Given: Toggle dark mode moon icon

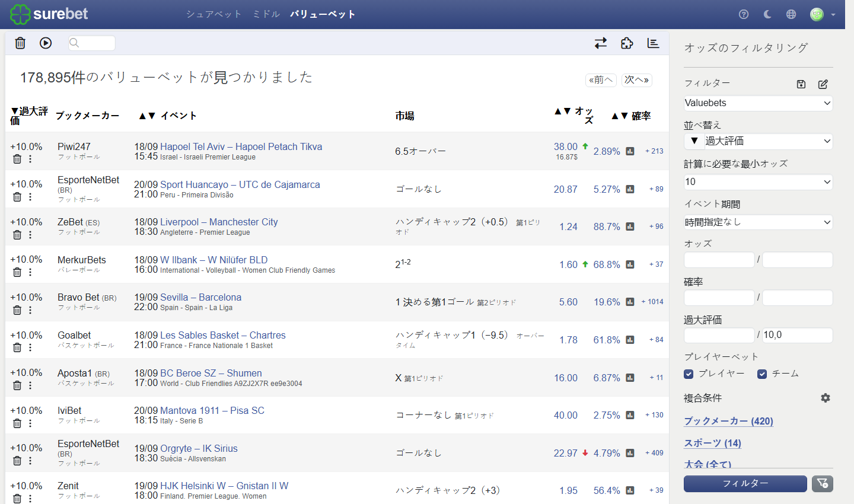Looking at the screenshot, I should [767, 14].
